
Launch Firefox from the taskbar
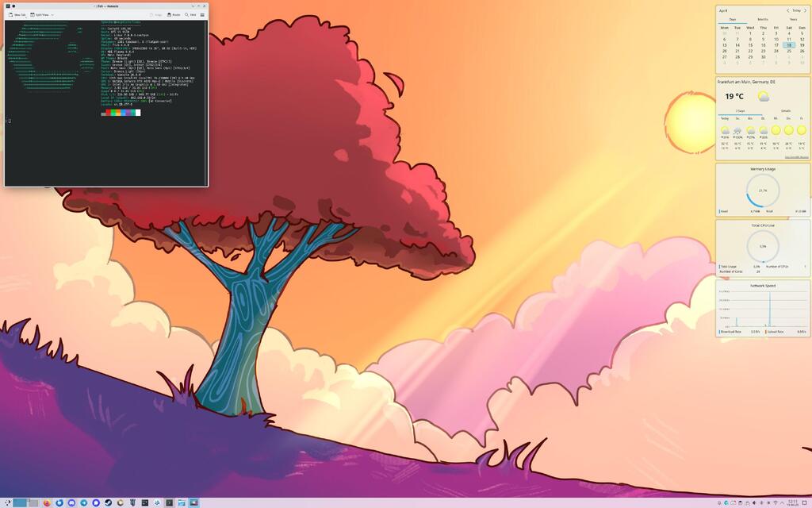[x=47, y=502]
